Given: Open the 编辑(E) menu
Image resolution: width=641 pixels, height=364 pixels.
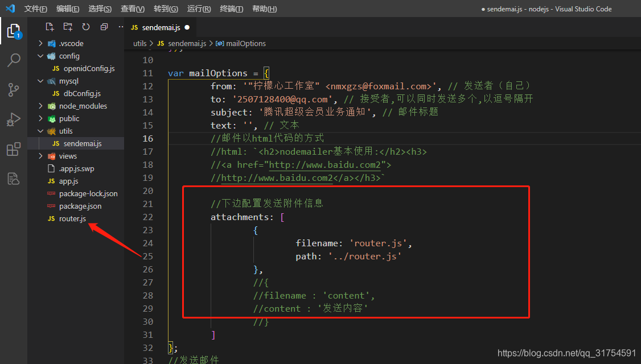Looking at the screenshot, I should pyautogui.click(x=68, y=9).
